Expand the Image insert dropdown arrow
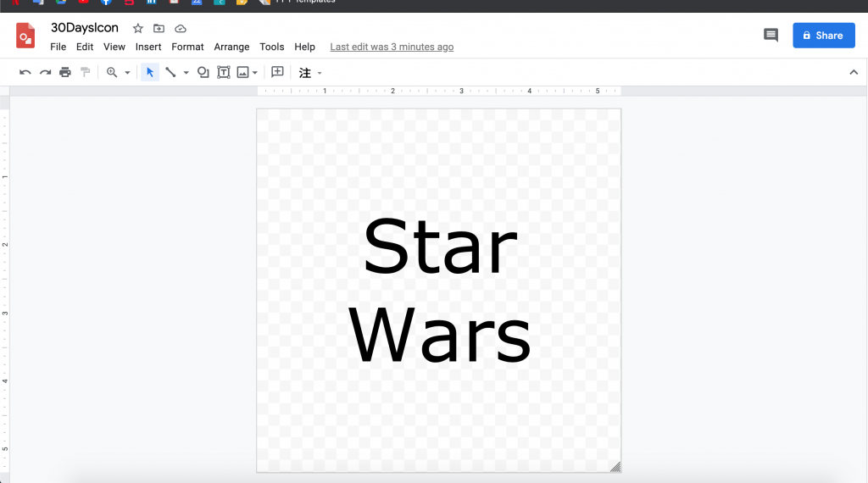 point(255,73)
